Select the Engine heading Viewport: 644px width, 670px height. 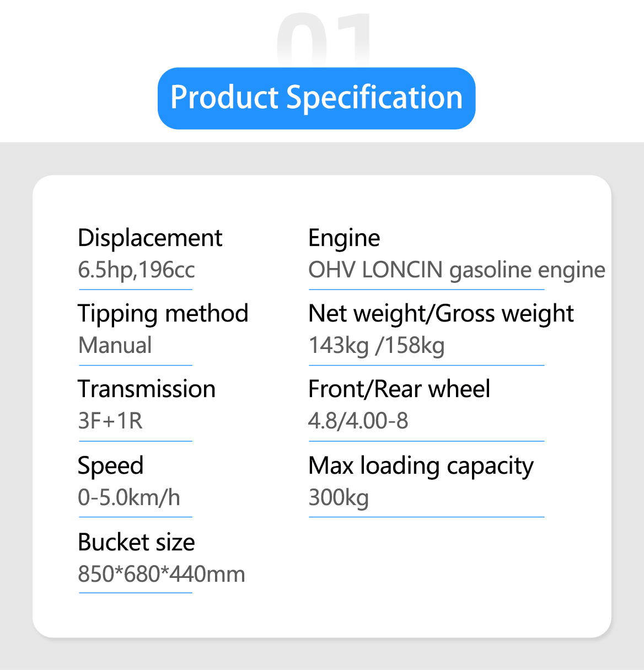[x=344, y=239]
